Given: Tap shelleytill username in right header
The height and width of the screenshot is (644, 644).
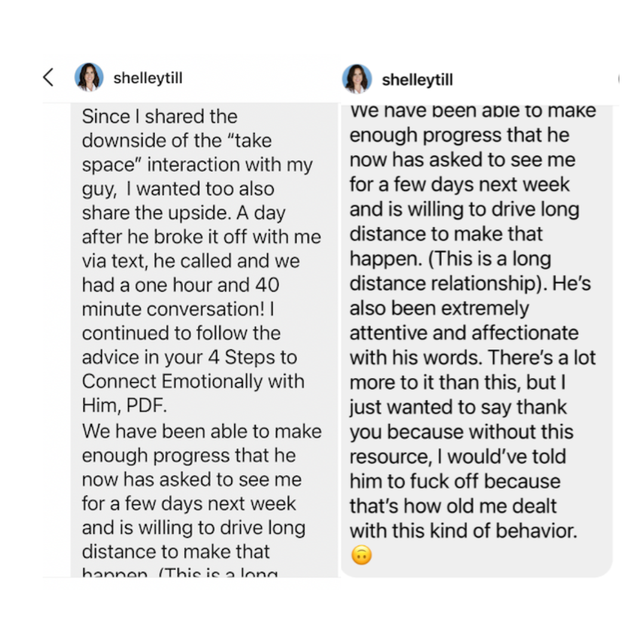Looking at the screenshot, I should point(417,80).
